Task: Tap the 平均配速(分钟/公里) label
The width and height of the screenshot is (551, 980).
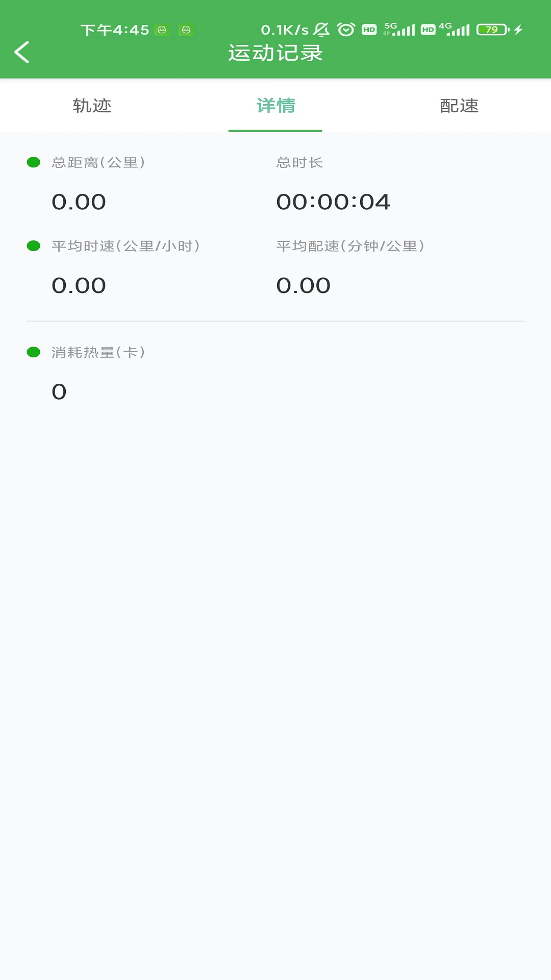Action: tap(350, 246)
